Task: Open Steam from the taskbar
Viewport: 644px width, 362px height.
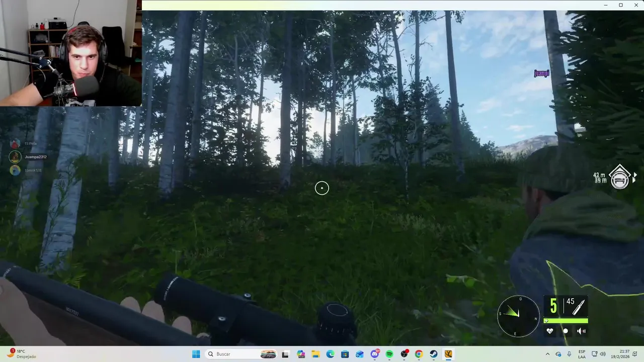Action: pyautogui.click(x=433, y=354)
